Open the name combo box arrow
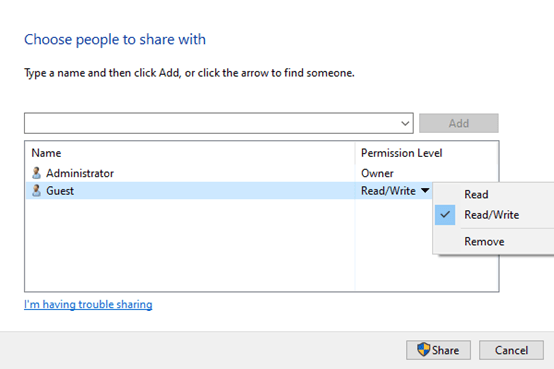Screen dimensions: 554x369 405,123
